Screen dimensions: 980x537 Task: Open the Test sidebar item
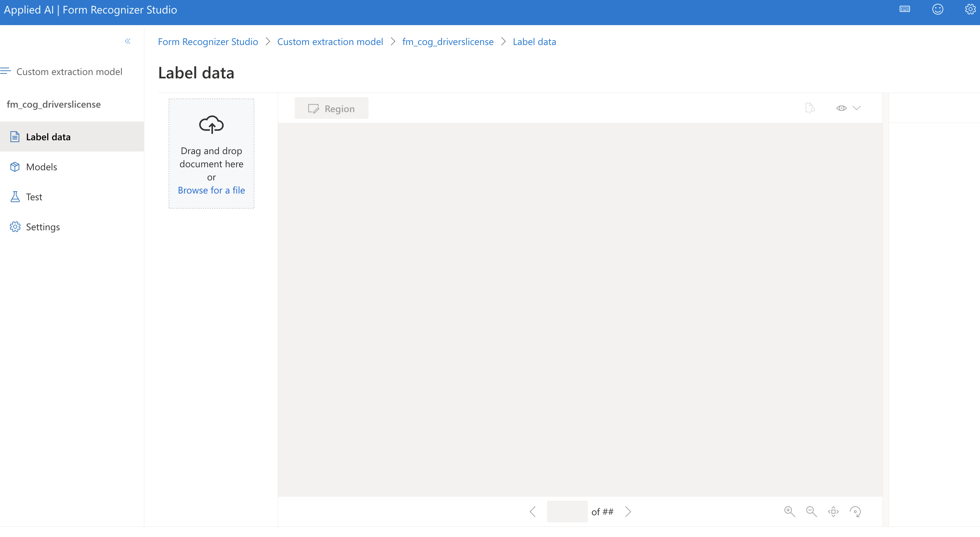[34, 197]
